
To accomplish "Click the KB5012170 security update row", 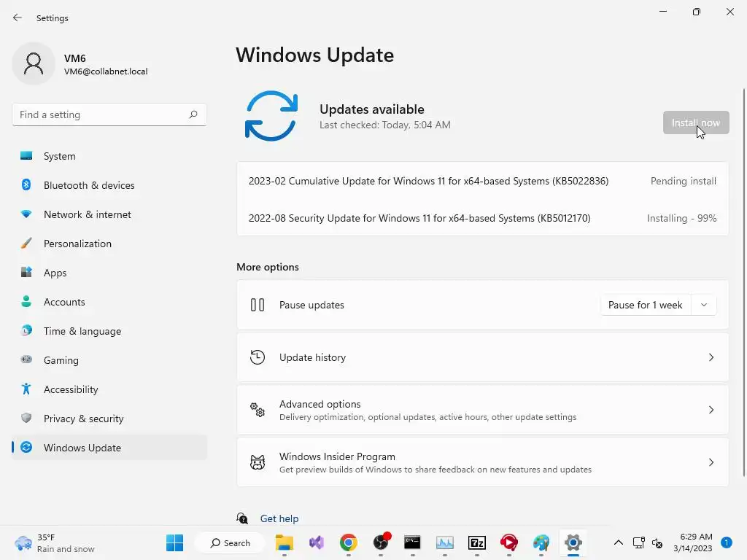I will [x=483, y=218].
